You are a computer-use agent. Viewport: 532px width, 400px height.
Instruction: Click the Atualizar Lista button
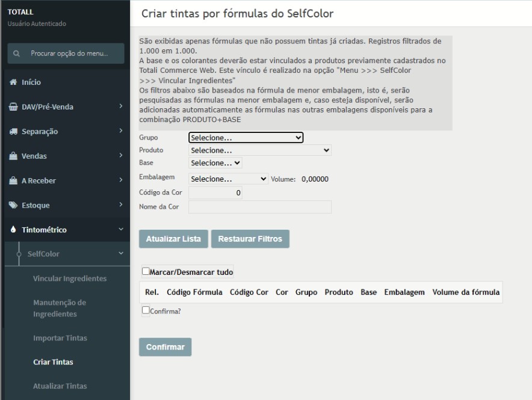click(x=173, y=239)
